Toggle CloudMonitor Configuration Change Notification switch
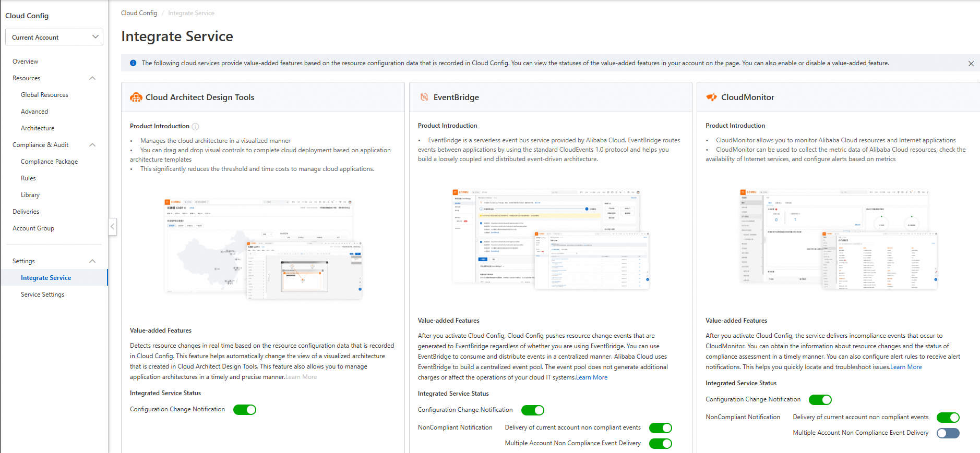The width and height of the screenshot is (980, 453). tap(820, 400)
